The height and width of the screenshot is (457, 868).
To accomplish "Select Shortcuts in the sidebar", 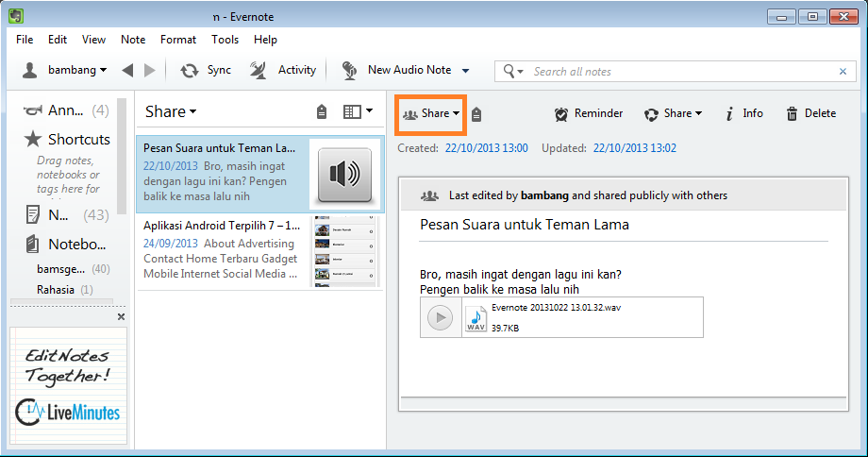I will [67, 139].
